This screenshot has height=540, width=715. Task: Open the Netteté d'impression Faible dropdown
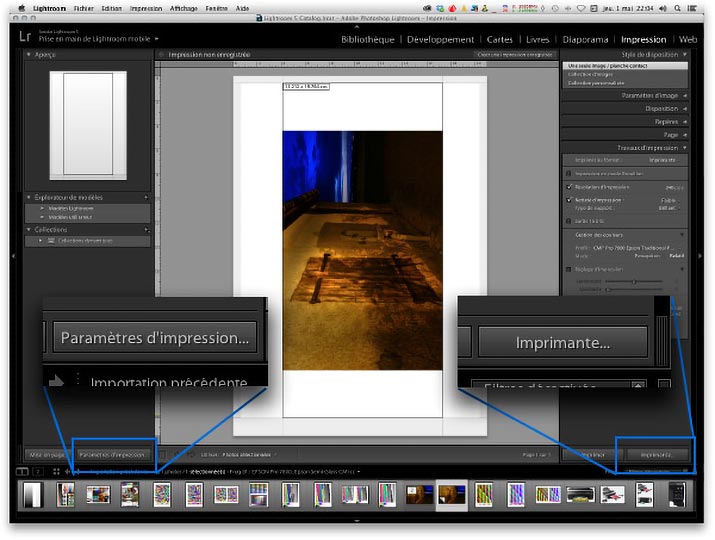[x=670, y=200]
